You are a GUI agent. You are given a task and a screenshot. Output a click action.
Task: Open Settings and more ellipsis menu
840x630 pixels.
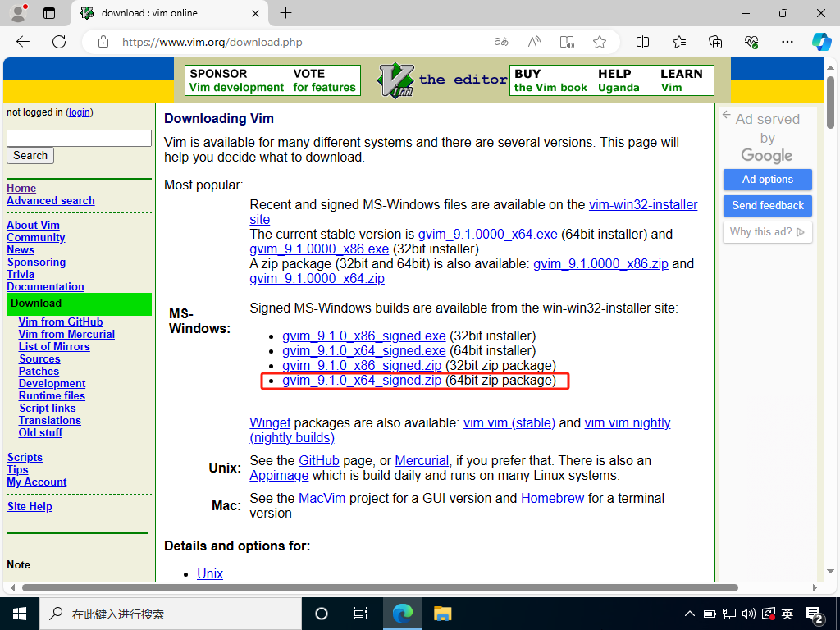787,42
